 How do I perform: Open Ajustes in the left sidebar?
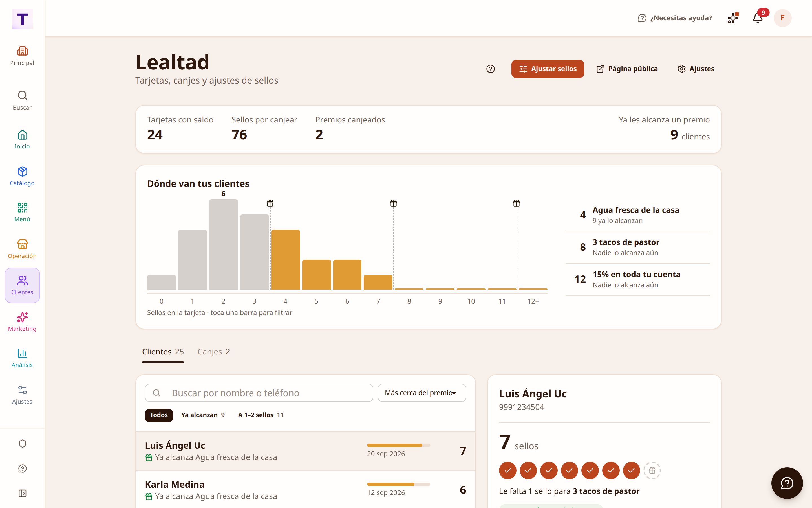point(22,395)
